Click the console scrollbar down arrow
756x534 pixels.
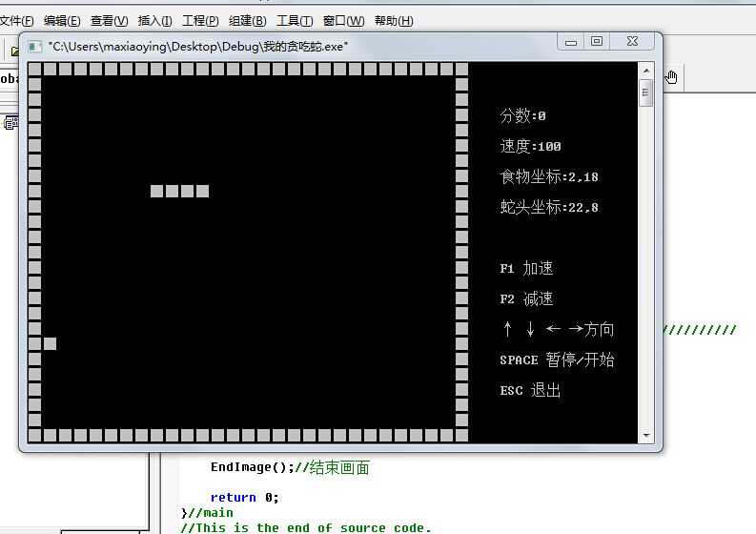(x=646, y=436)
